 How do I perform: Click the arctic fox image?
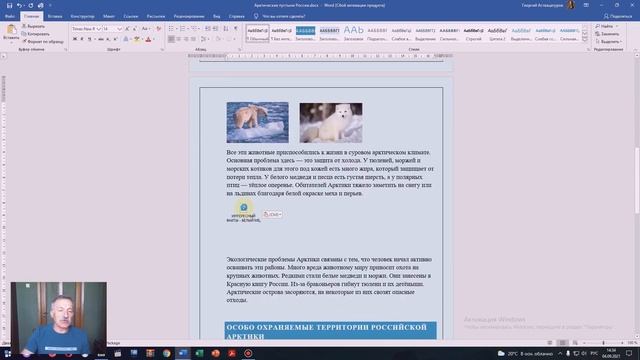coord(331,122)
